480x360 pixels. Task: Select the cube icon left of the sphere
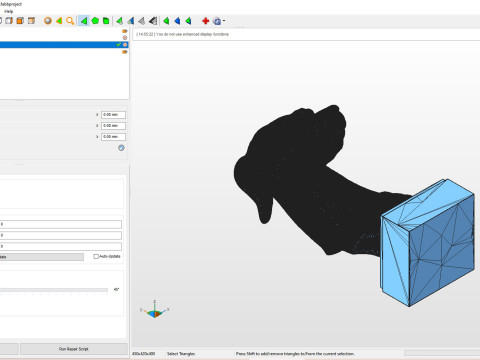(31, 21)
